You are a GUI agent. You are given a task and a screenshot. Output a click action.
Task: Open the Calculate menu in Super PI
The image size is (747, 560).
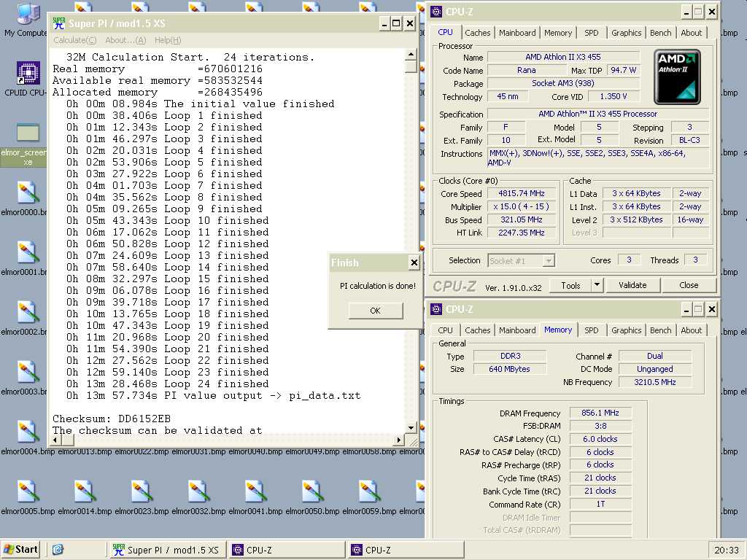[75, 41]
